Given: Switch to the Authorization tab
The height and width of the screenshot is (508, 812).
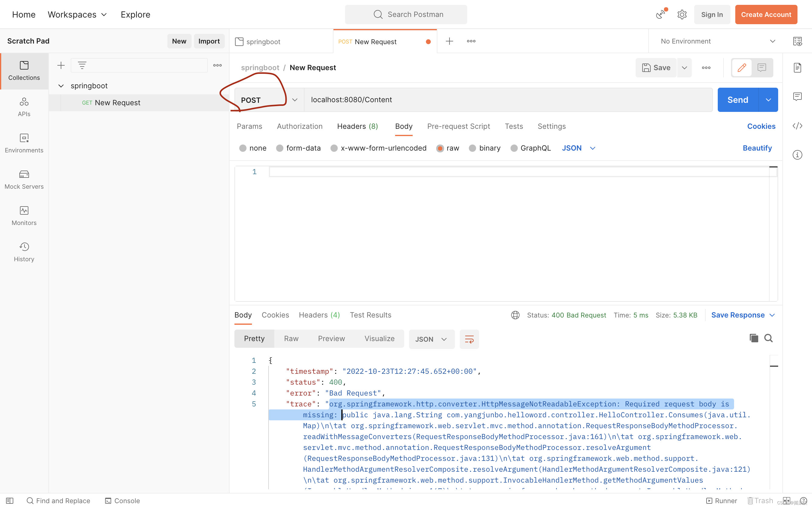Looking at the screenshot, I should click(299, 126).
